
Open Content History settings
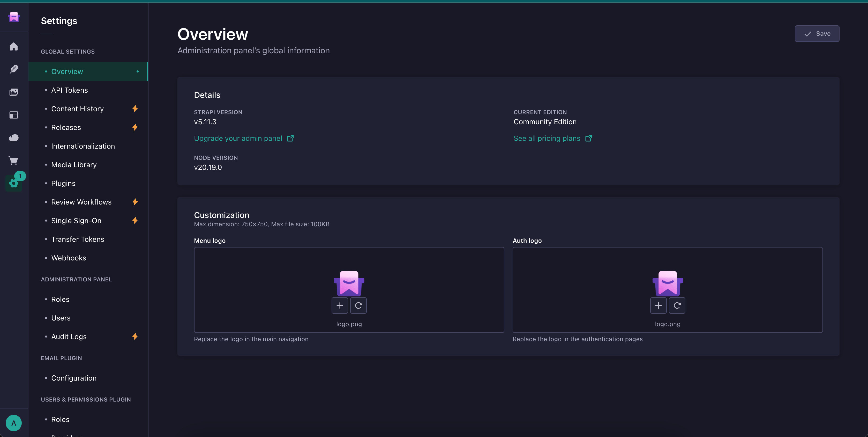[88, 108]
